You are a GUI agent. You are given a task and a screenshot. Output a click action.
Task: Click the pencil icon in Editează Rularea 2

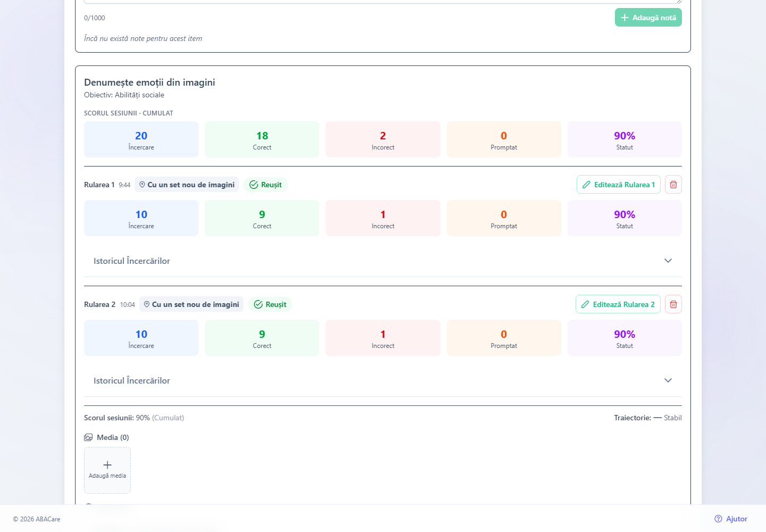(585, 304)
